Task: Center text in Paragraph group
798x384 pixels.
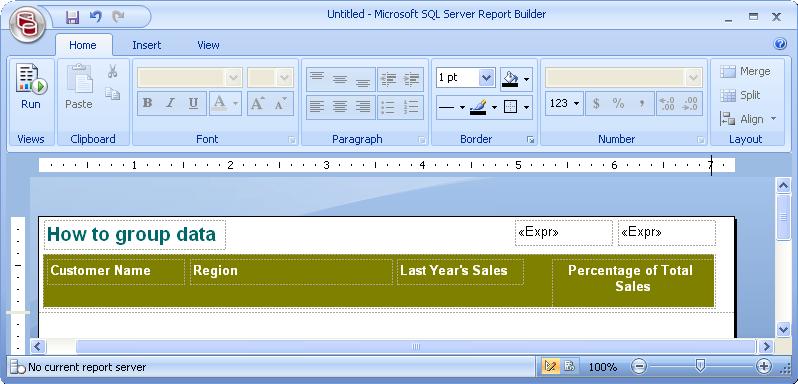Action: coord(340,107)
